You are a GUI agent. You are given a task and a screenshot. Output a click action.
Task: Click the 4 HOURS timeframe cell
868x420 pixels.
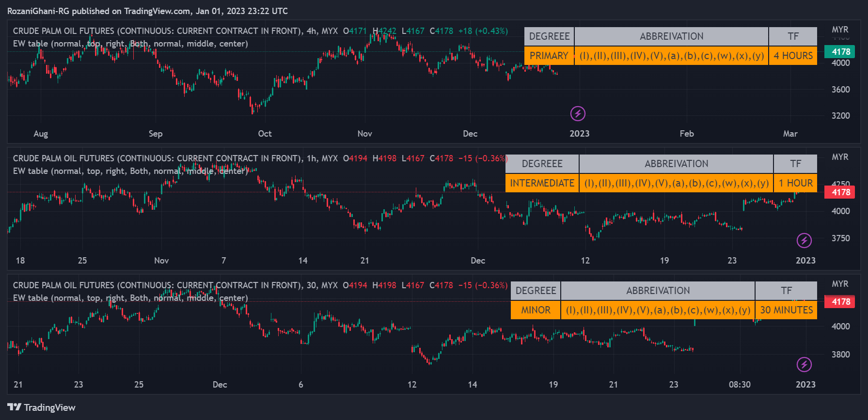click(x=793, y=56)
